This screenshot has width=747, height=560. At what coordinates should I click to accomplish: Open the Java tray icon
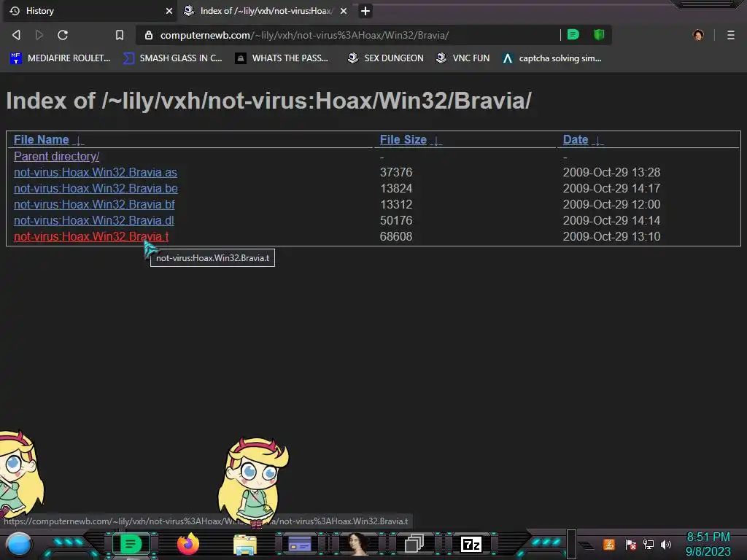pos(609,544)
